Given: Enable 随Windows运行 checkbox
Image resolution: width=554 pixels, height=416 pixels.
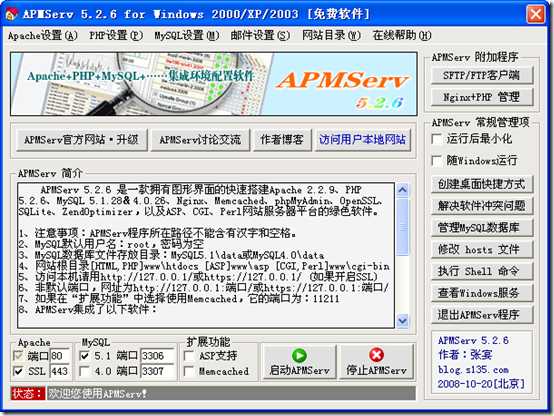Looking at the screenshot, I should (x=437, y=161).
